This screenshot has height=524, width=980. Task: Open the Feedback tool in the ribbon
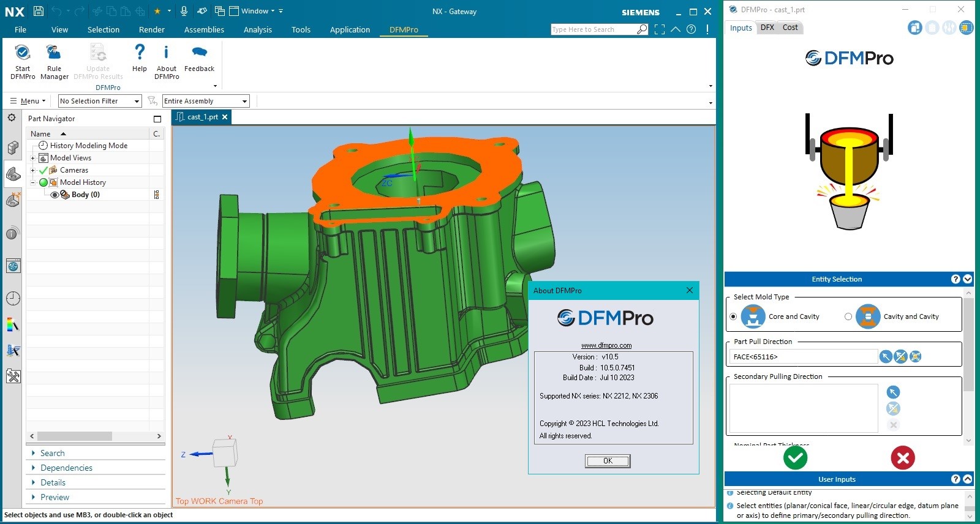click(199, 58)
